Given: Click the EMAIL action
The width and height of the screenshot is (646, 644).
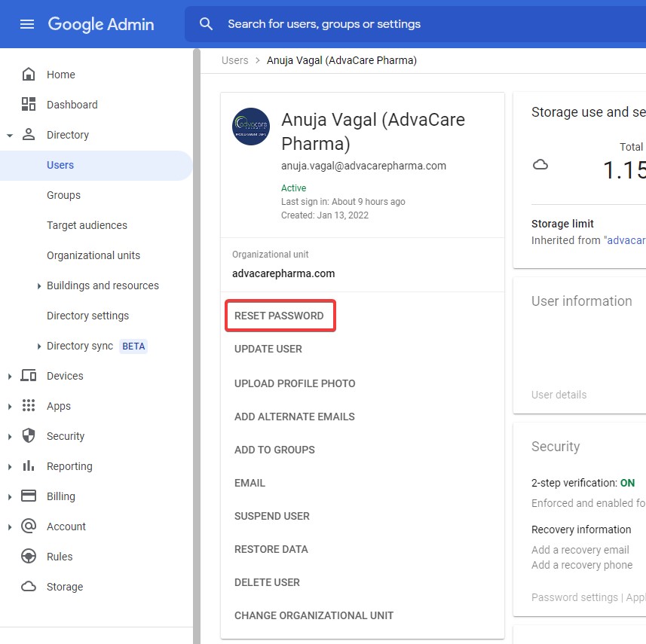Looking at the screenshot, I should (x=250, y=483).
